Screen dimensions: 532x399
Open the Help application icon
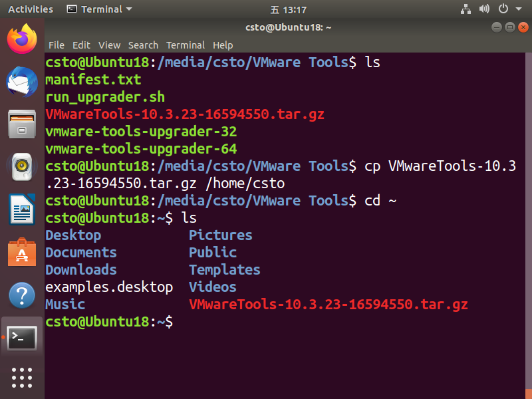21,294
